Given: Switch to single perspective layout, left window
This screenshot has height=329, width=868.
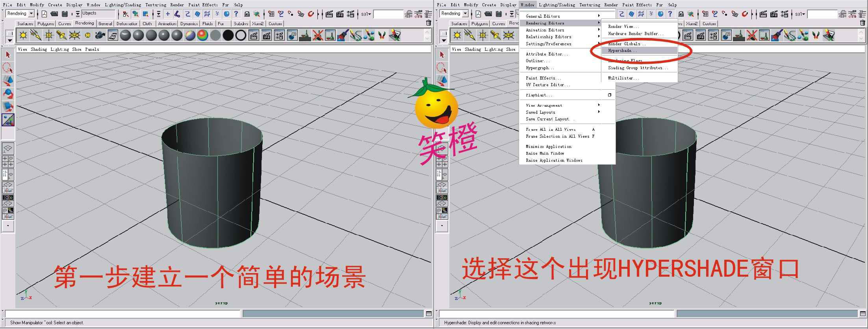Looking at the screenshot, I should [8, 148].
